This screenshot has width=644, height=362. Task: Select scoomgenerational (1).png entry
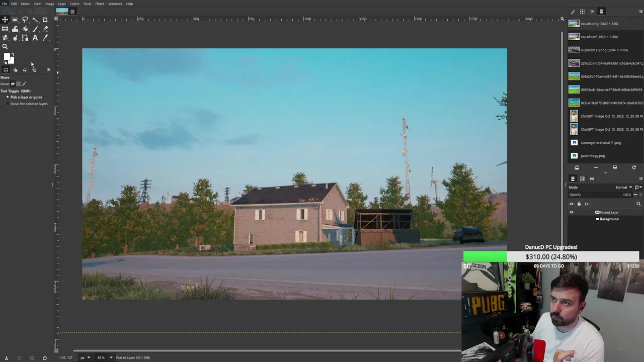tap(605, 142)
